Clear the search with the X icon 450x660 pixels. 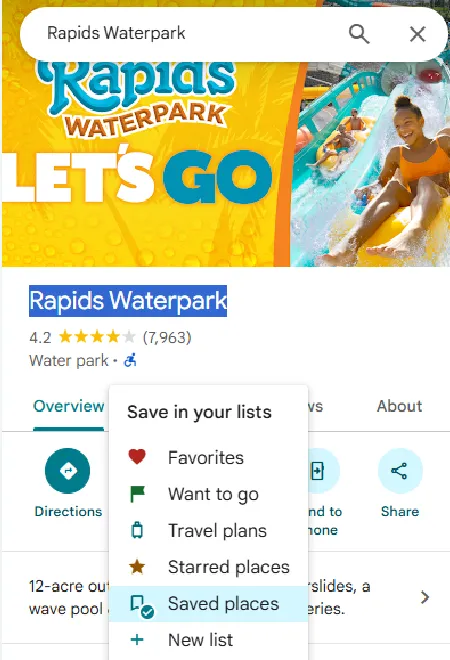pyautogui.click(x=418, y=34)
